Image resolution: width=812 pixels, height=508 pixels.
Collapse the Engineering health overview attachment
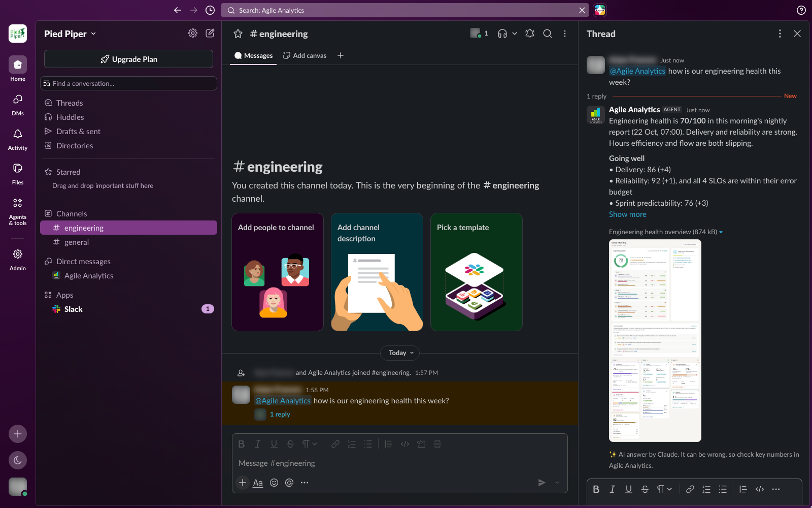721,232
